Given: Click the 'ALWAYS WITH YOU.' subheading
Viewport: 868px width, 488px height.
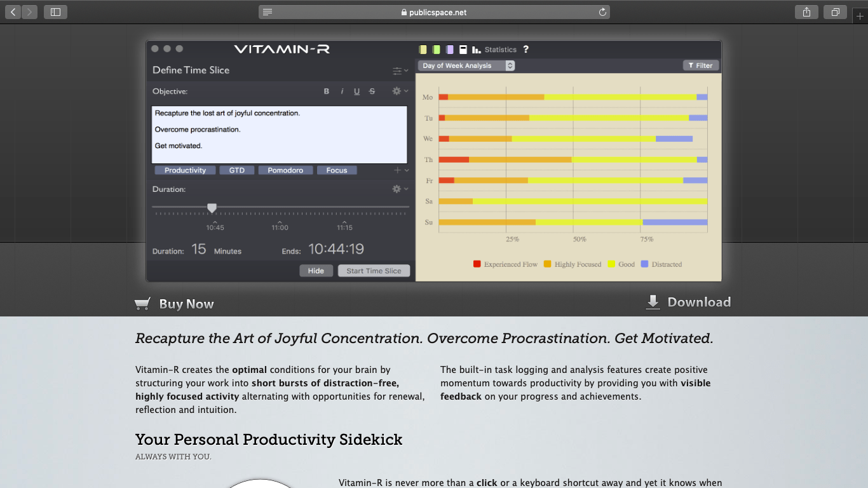Looking at the screenshot, I should [173, 457].
